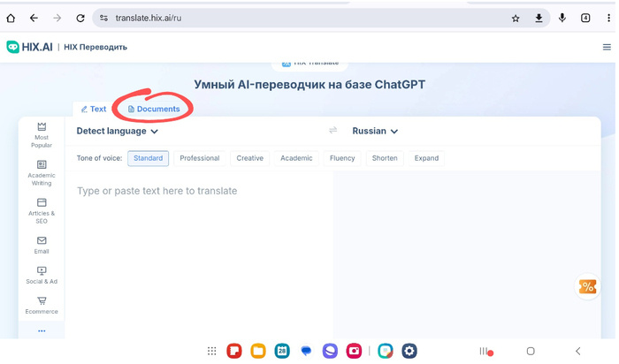
Task: Reload the page with the refresh icon
Action: point(80,19)
